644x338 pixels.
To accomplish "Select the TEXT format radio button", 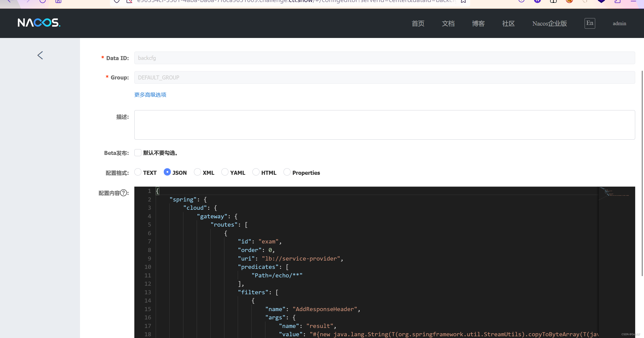I will coord(138,172).
